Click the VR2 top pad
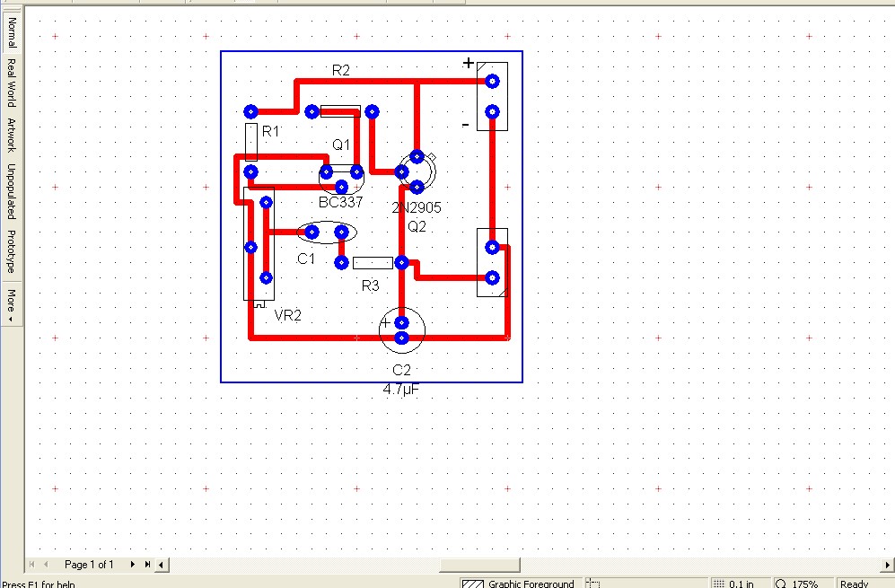Screen dimensions: 895x588 266,202
